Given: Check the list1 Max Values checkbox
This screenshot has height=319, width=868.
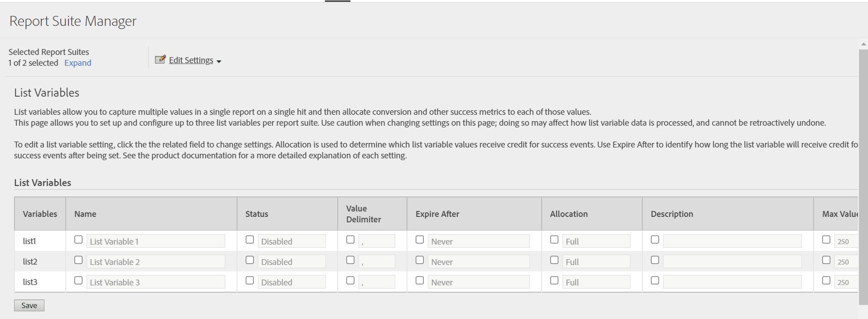Looking at the screenshot, I should click(826, 240).
